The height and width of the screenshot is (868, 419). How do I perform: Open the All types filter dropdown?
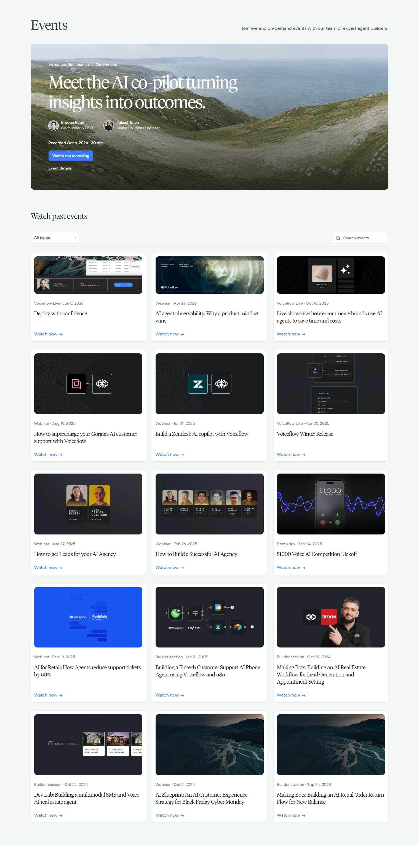55,238
